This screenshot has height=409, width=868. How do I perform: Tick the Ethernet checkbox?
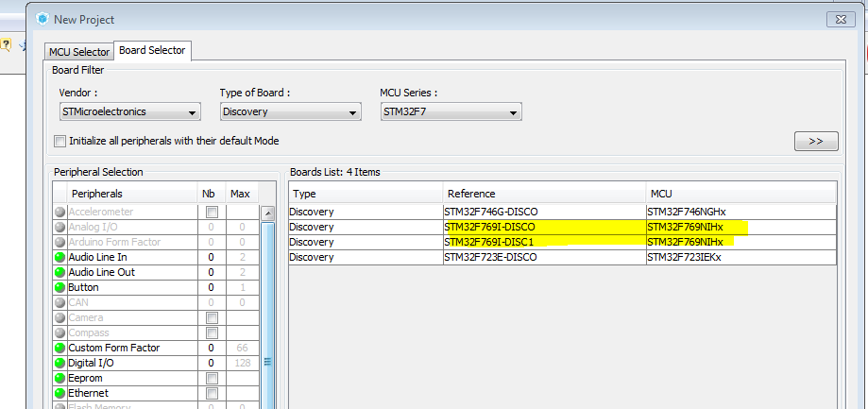[212, 393]
